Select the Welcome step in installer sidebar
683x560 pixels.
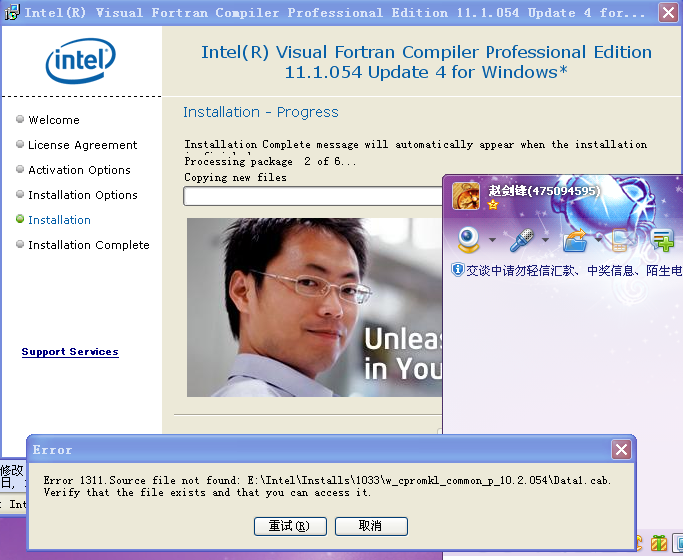pyautogui.click(x=54, y=120)
